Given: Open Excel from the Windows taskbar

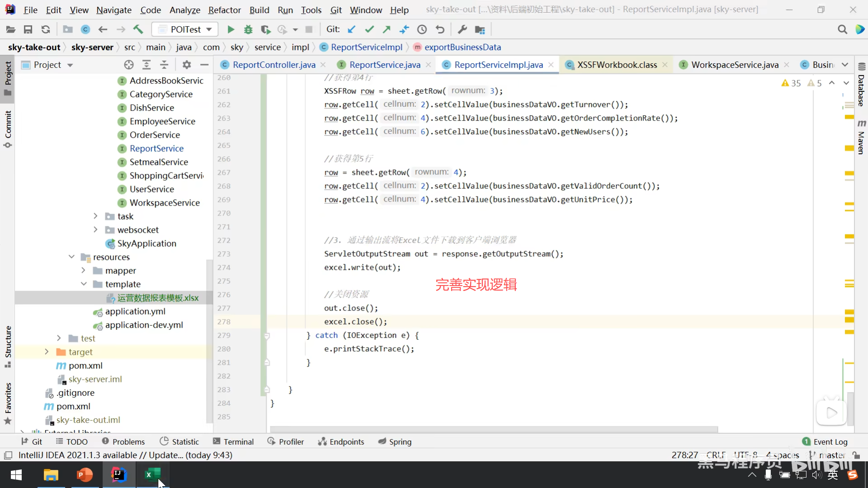Looking at the screenshot, I should click(x=152, y=475).
